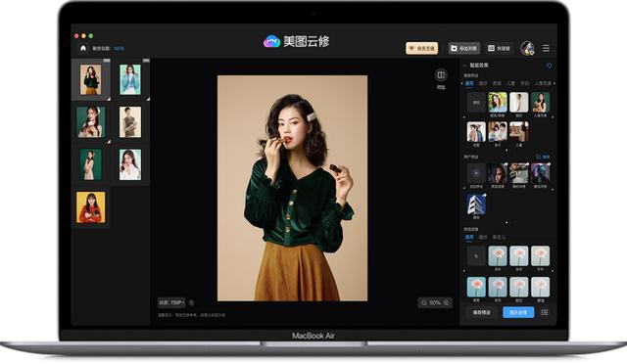Select the highlighted 通用 filter tab
Image resolution: width=627 pixels, height=364 pixels.
click(x=469, y=238)
